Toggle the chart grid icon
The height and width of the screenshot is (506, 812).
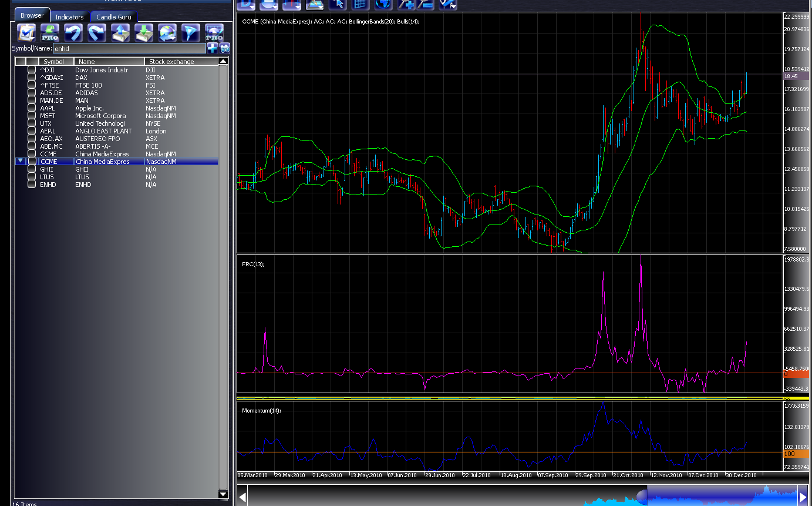tap(360, 5)
